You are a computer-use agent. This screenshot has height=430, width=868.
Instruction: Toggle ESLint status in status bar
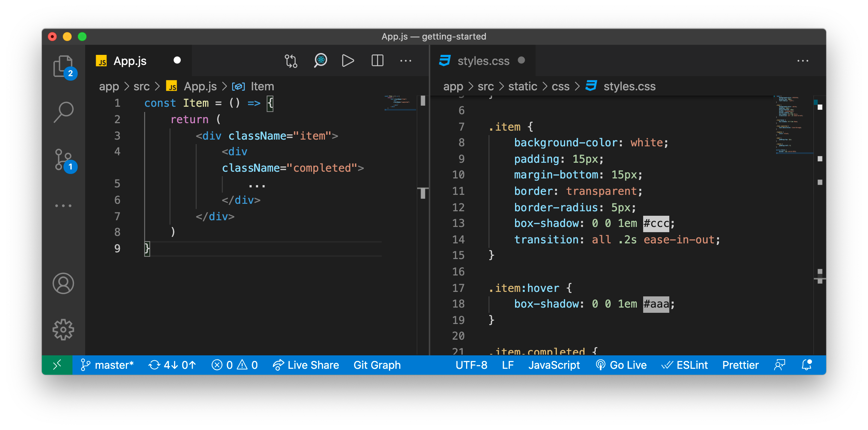tap(685, 365)
